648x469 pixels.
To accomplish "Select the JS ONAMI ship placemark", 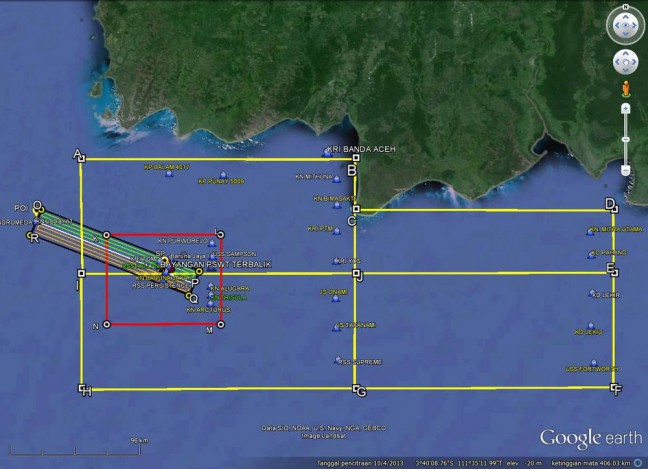I will (335, 299).
